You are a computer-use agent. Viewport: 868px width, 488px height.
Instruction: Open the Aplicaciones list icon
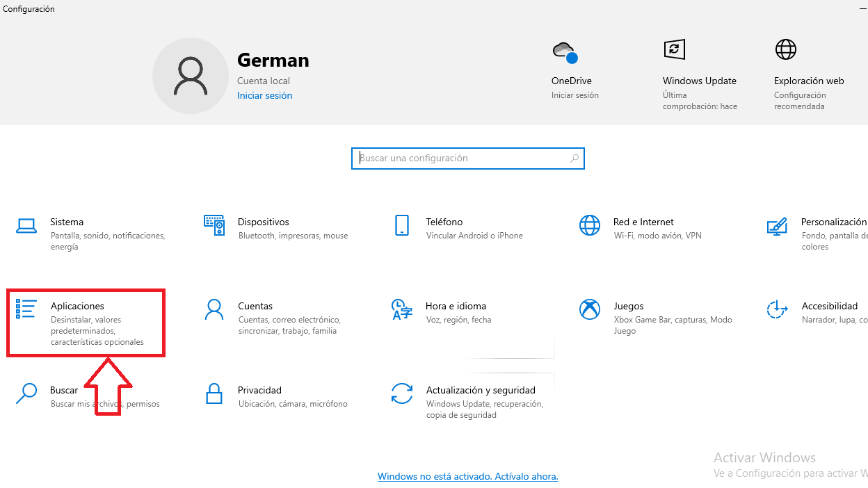(26, 309)
